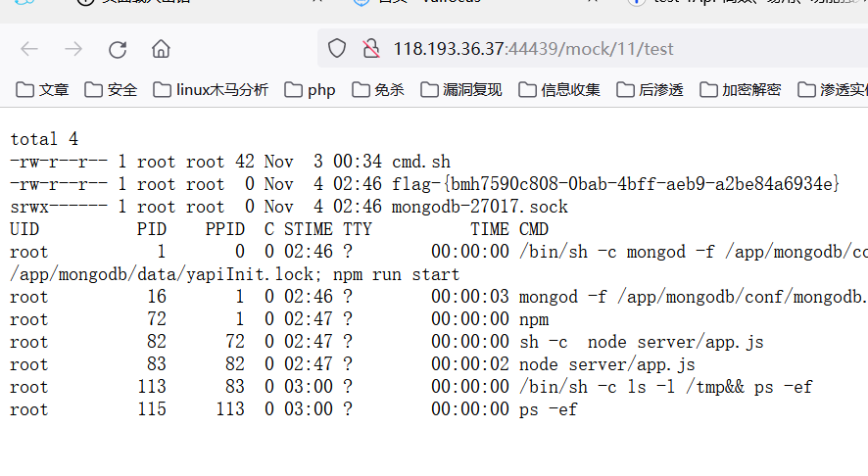Viewport: 868px width, 476px height.
Task: Open the browser home page
Action: tap(161, 49)
